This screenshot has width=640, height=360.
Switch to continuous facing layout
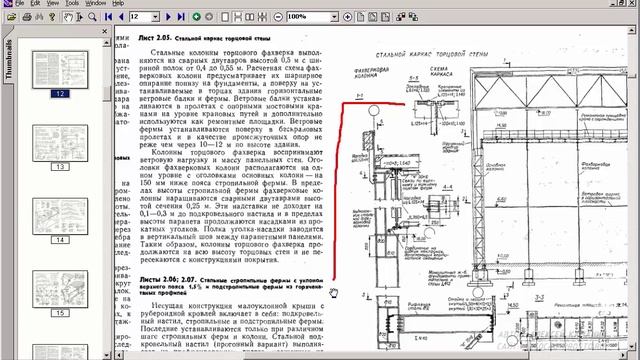click(x=262, y=17)
